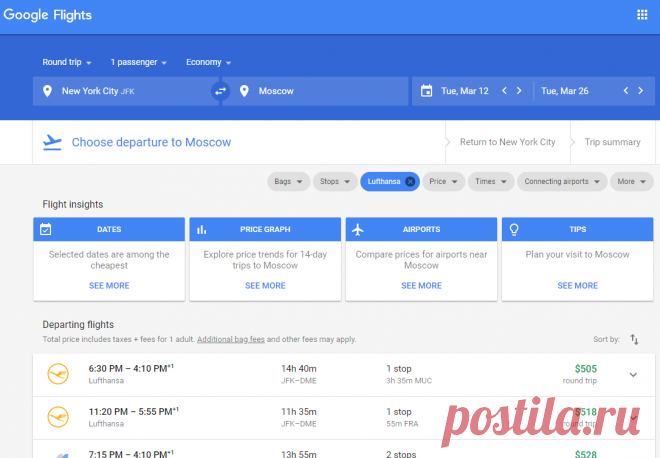The width and height of the screenshot is (660, 458).
Task: Move departure date Mar 12 one day earlier
Action: click(x=504, y=91)
